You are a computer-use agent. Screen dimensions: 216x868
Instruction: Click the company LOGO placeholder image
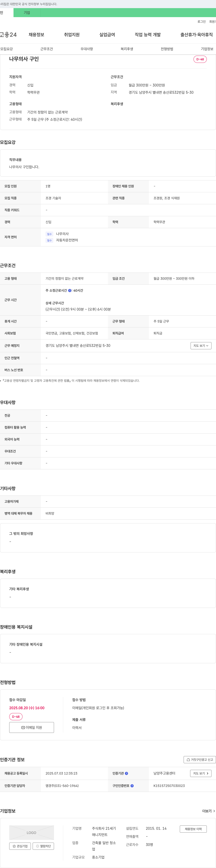coord(32,832)
